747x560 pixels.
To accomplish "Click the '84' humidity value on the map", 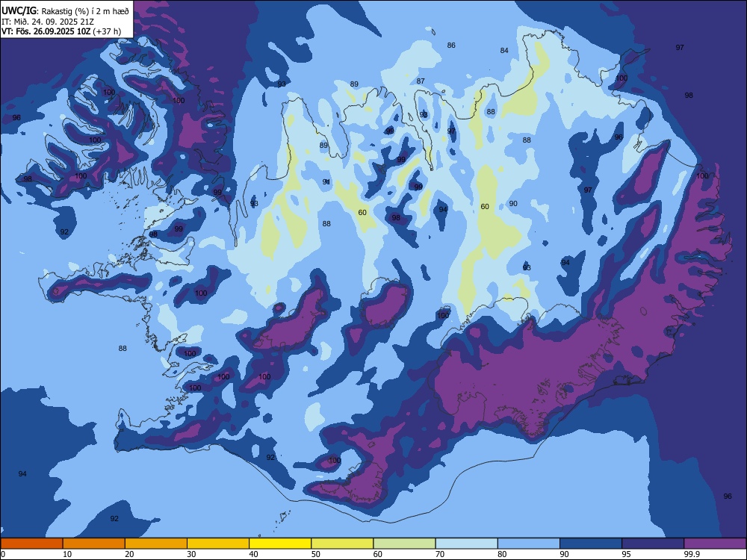I will tap(504, 51).
